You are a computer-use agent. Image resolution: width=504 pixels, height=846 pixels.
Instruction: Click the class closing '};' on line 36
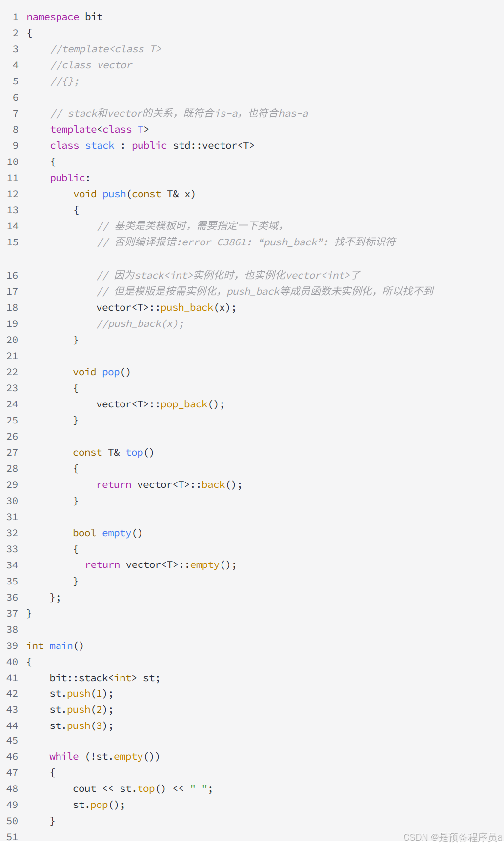[55, 597]
